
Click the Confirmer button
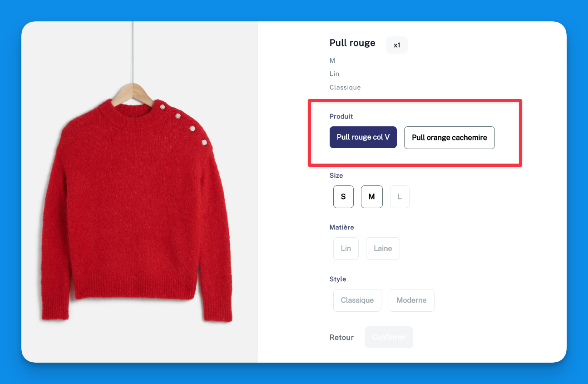pos(389,337)
